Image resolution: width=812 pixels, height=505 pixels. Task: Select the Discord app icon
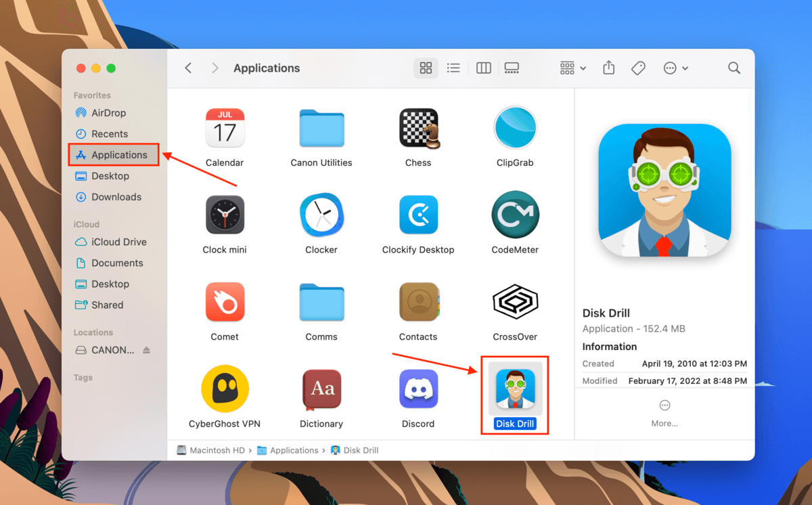[418, 389]
